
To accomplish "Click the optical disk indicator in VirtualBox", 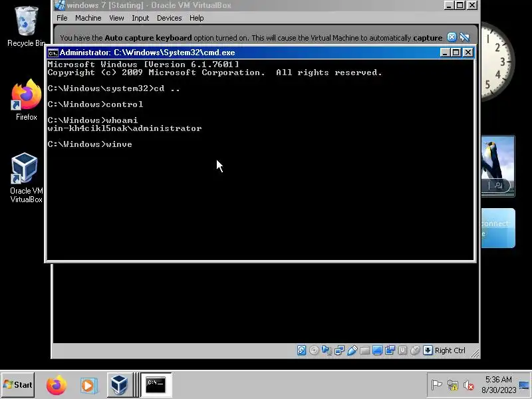I will [x=314, y=350].
